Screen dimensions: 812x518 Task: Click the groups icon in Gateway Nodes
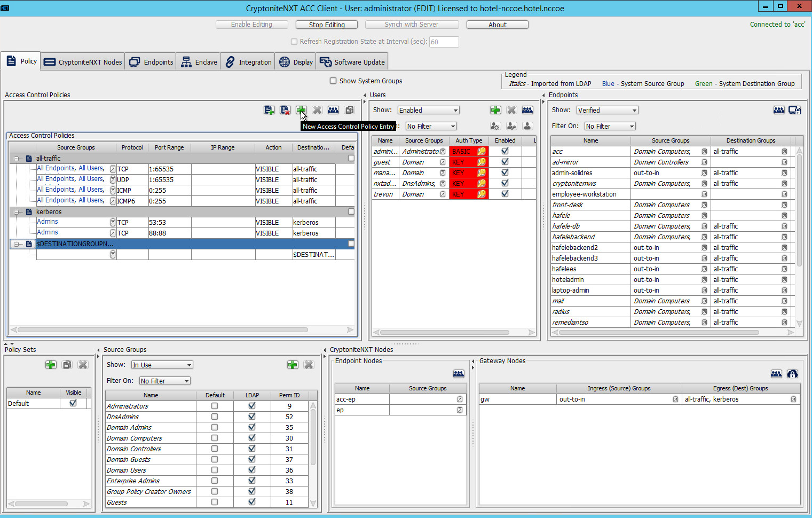tap(776, 374)
